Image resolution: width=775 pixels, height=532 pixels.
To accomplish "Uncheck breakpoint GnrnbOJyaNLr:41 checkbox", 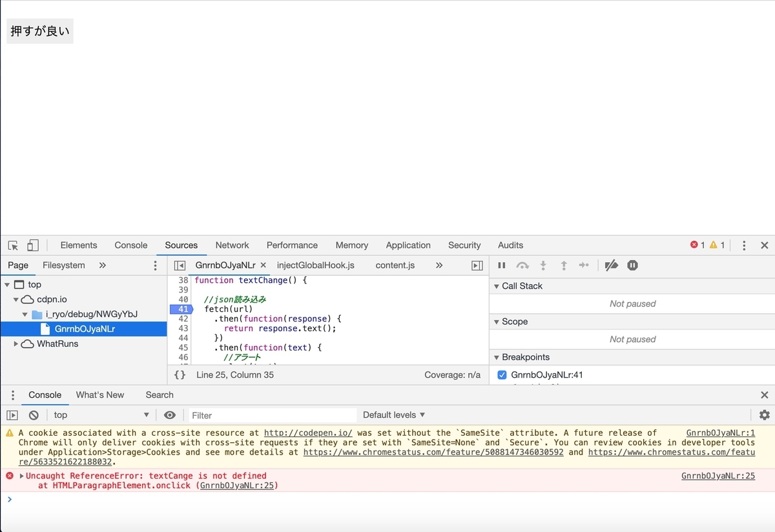I will (502, 375).
